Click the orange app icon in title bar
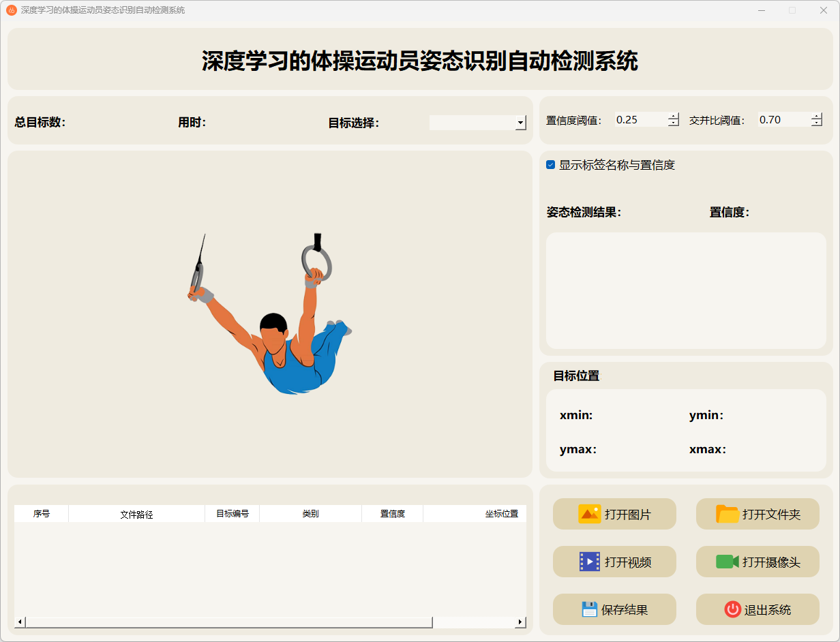Image resolution: width=840 pixels, height=642 pixels. pos(12,10)
